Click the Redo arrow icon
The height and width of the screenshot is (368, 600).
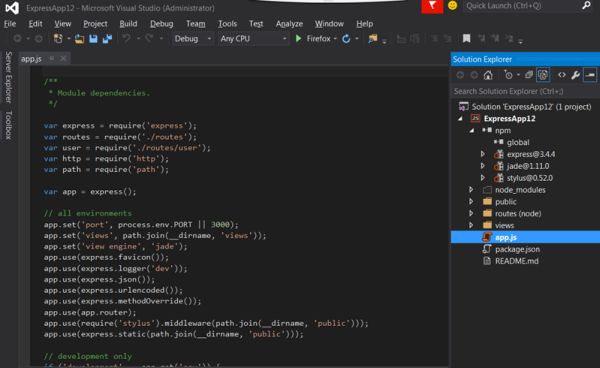coord(149,38)
